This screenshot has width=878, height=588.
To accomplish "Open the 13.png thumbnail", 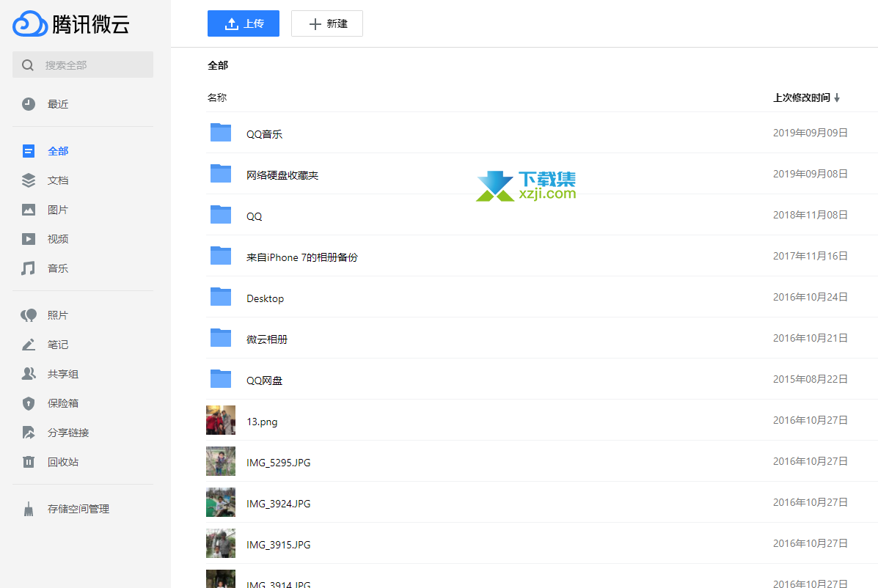I will coord(221,420).
